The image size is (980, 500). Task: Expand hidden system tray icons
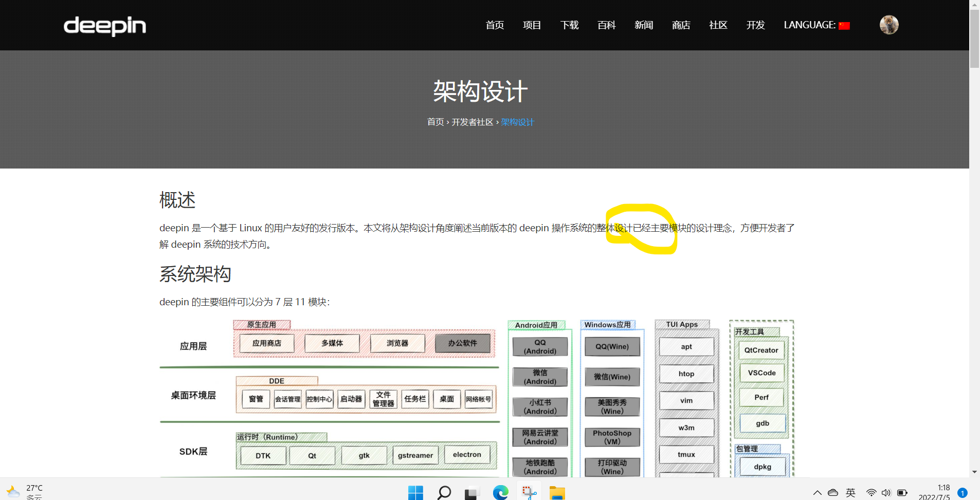[817, 492]
